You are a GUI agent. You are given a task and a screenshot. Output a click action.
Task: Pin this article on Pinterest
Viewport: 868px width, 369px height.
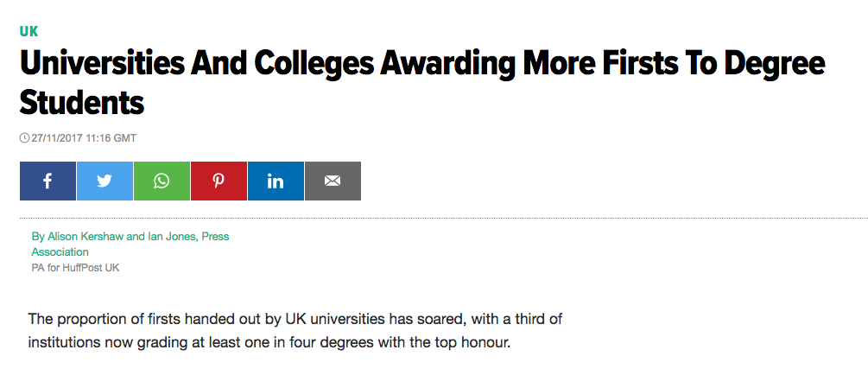tap(219, 181)
